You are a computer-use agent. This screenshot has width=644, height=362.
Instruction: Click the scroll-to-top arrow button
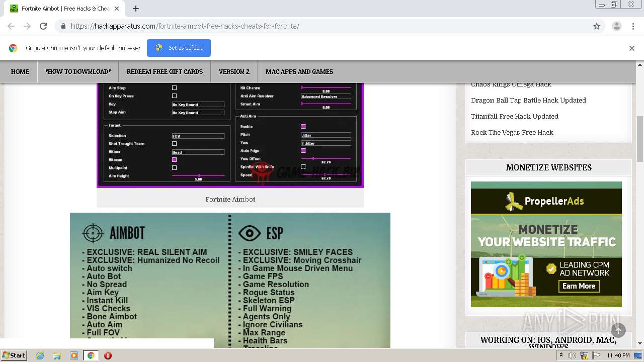(618, 330)
